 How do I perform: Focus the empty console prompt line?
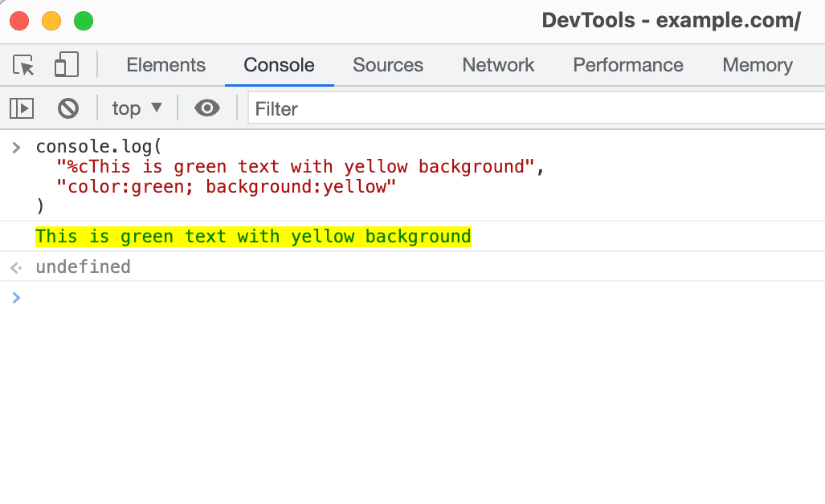coord(413,298)
